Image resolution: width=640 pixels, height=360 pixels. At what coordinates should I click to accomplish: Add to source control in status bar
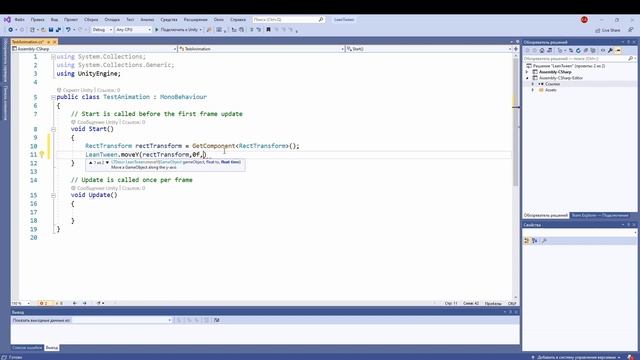[x=576, y=357]
